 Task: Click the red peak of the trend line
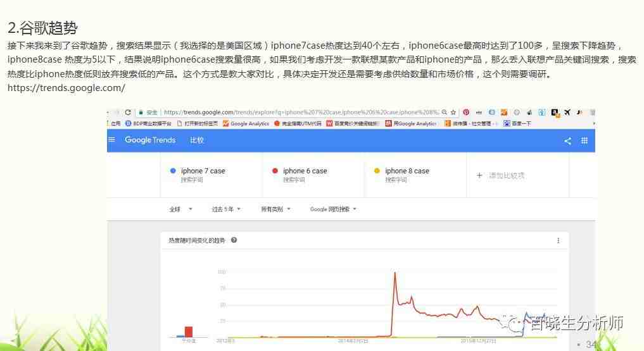click(x=395, y=274)
